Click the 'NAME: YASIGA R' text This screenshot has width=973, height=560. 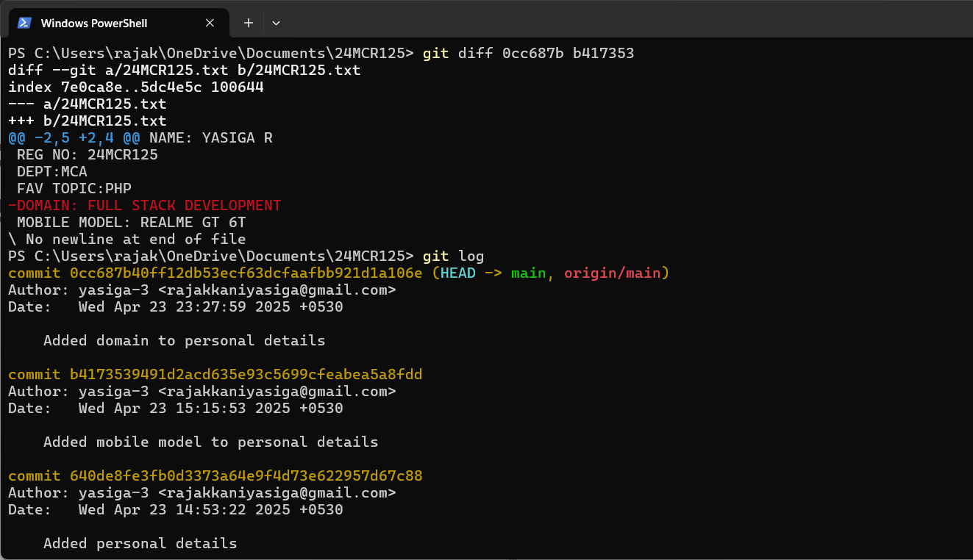tap(211, 138)
